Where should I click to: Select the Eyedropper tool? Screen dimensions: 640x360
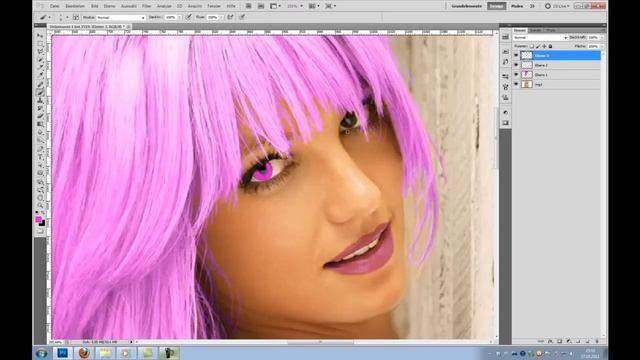(40, 76)
